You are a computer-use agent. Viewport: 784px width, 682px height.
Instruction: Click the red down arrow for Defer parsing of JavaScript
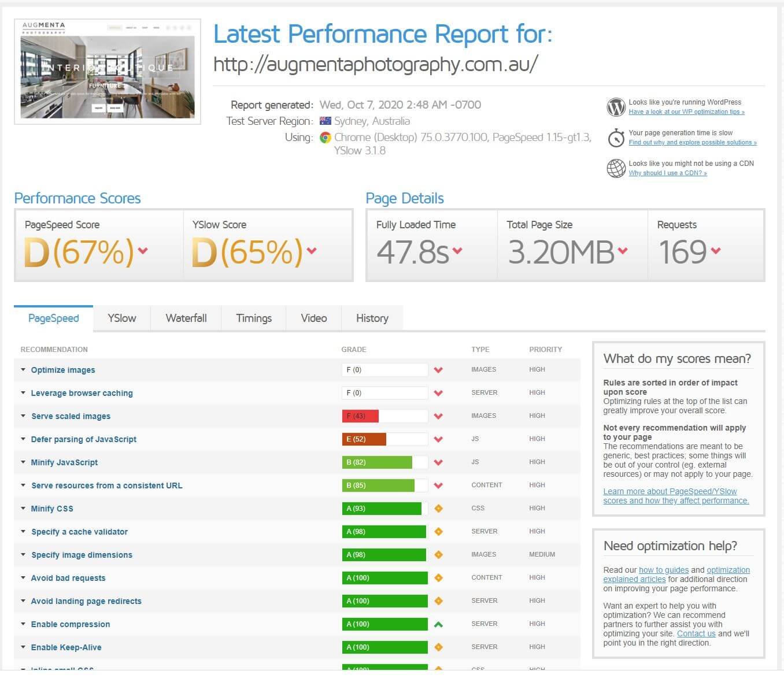438,439
